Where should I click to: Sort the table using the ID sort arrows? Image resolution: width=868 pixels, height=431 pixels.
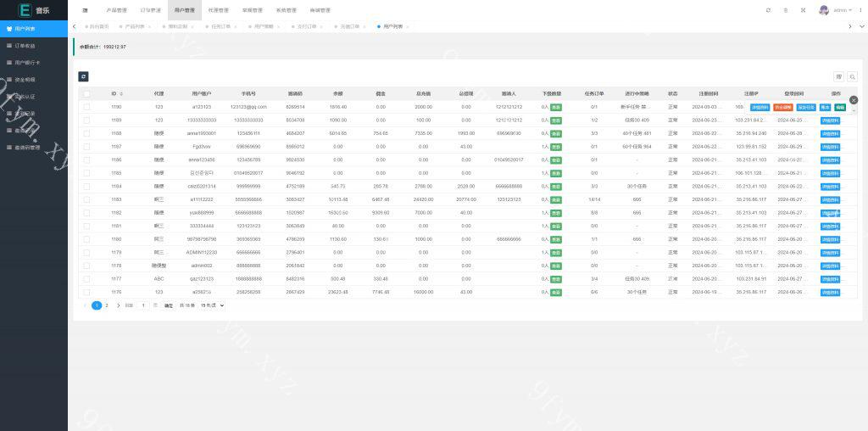tap(121, 93)
